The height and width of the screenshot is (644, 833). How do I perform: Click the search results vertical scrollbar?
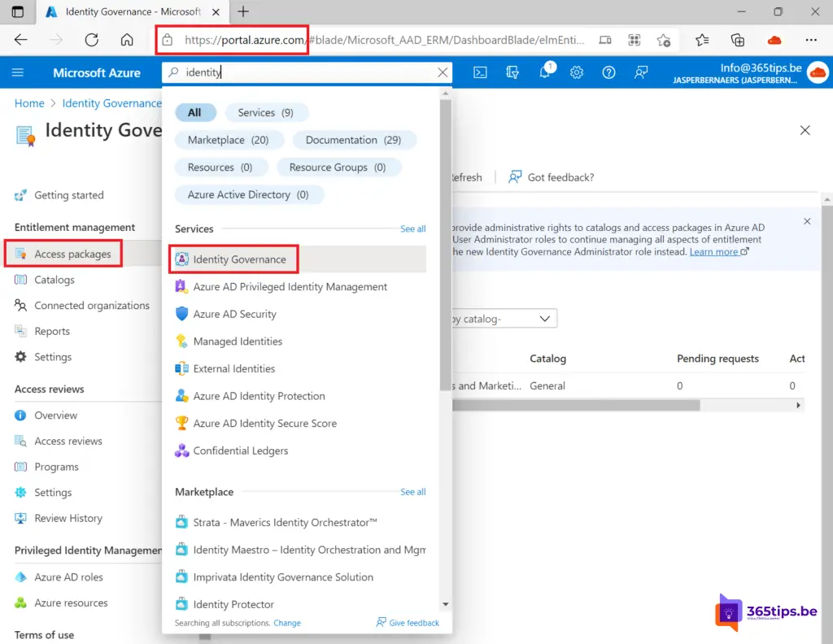pos(445,244)
